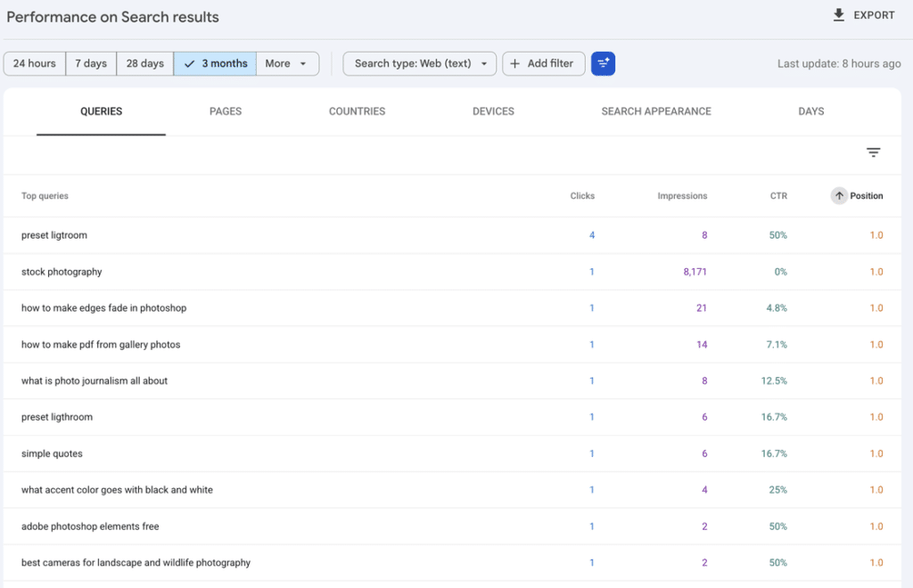Sort by the Impressions column header
The width and height of the screenshot is (913, 588).
click(682, 196)
